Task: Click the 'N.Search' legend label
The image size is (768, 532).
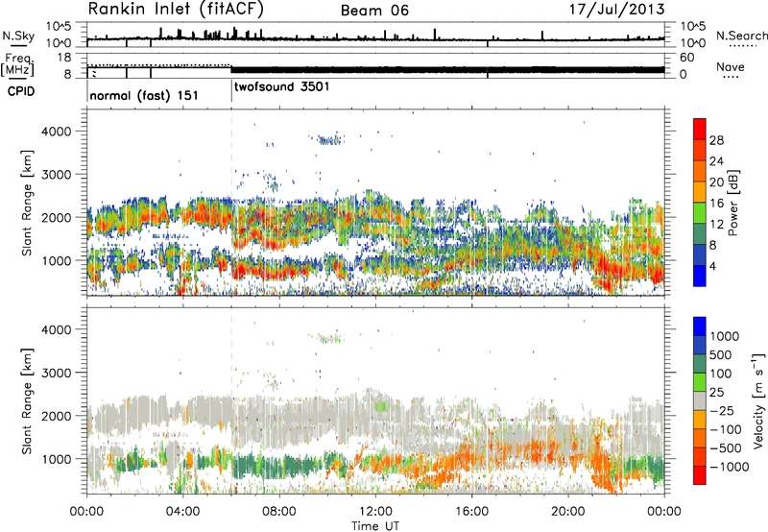Action: (x=741, y=36)
